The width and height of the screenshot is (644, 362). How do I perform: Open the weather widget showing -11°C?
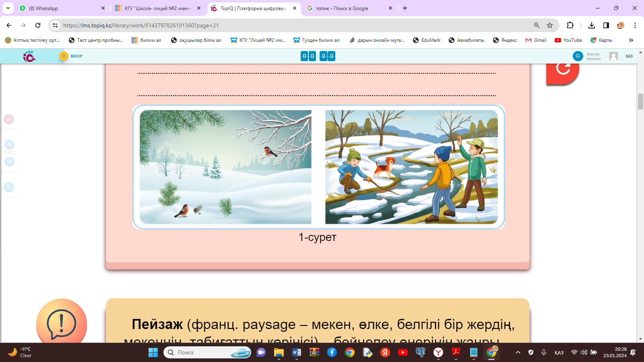pyautogui.click(x=20, y=352)
